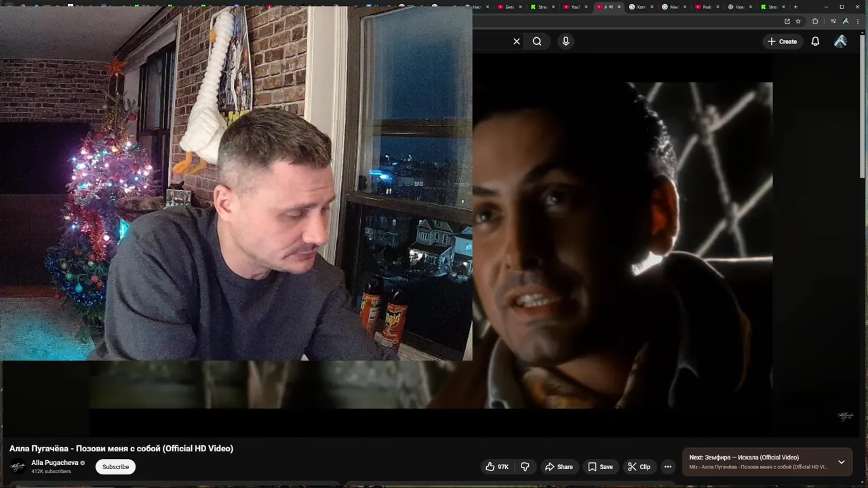This screenshot has width=868, height=488.
Task: Share the Alla Pugacheva video
Action: click(x=559, y=466)
